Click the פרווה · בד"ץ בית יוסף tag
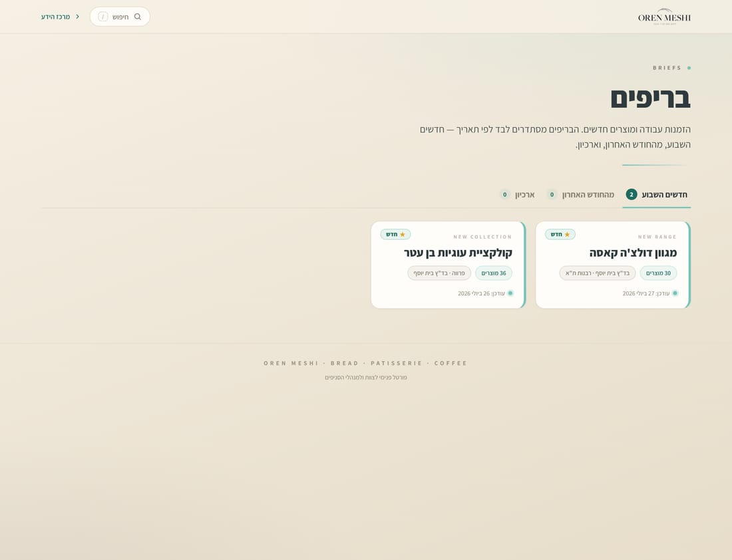The image size is (732, 560). 439,273
